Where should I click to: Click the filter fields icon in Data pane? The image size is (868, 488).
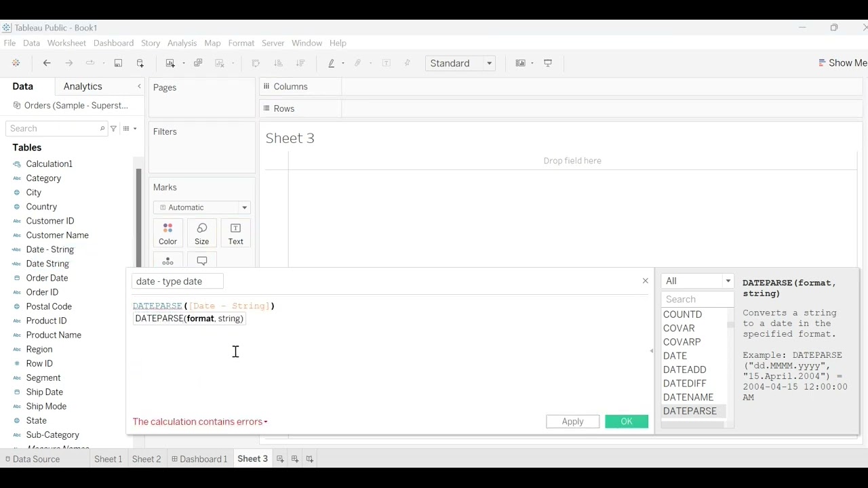(x=113, y=128)
